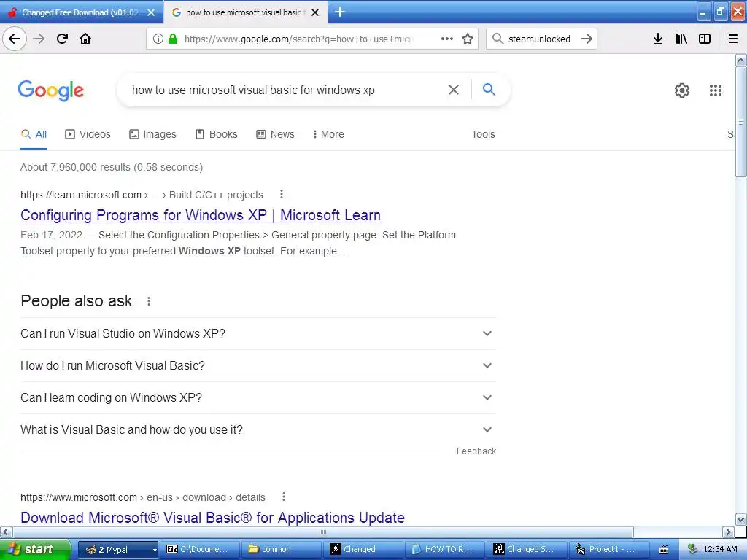This screenshot has height=560, width=747.
Task: Click the taskbar clock showing 12:34 AM
Action: coord(720,550)
